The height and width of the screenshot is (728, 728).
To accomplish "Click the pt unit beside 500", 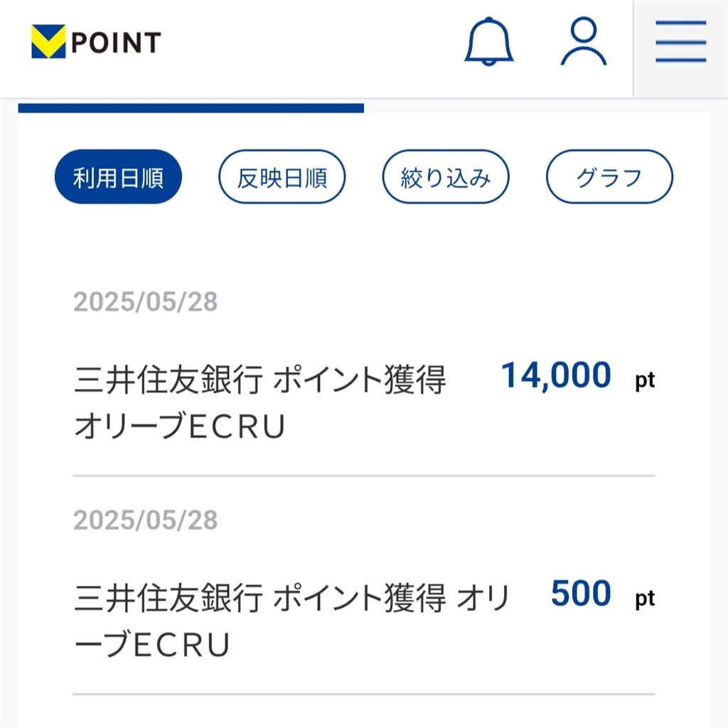I will (x=645, y=599).
